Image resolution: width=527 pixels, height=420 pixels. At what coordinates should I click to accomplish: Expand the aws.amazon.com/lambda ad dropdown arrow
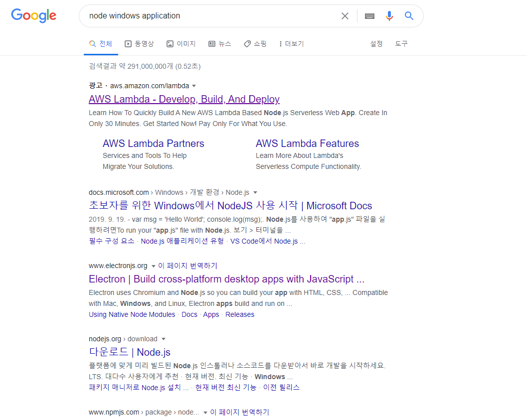tap(194, 86)
